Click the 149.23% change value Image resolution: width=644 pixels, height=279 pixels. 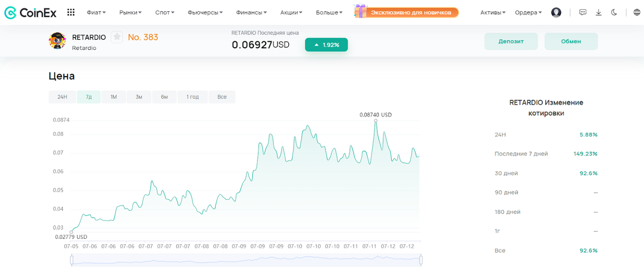click(x=586, y=154)
